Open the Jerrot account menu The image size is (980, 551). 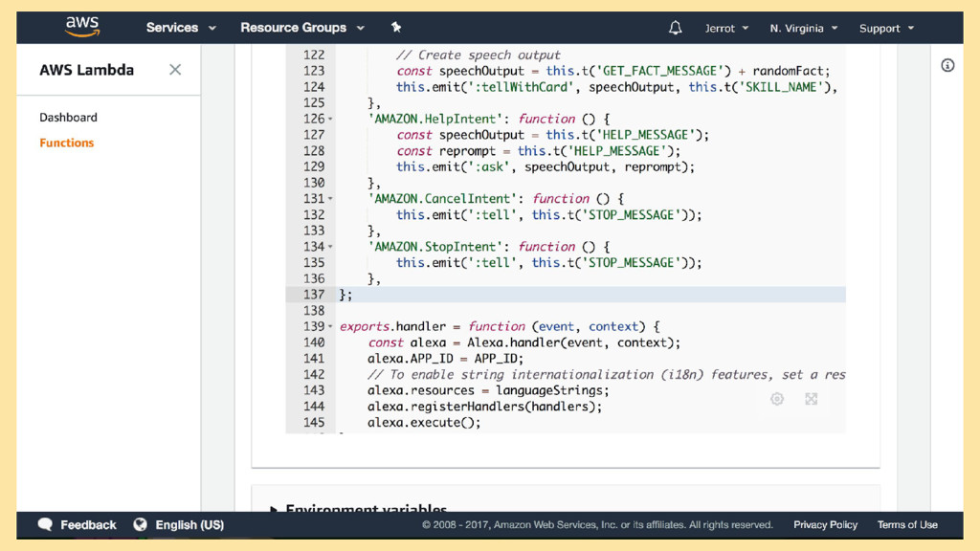[x=726, y=28]
